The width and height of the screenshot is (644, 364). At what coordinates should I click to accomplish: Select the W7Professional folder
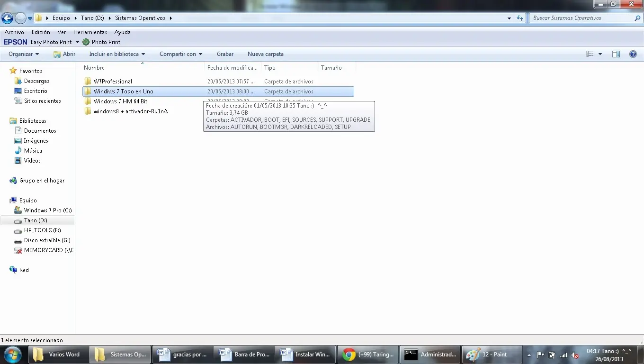[x=113, y=82]
